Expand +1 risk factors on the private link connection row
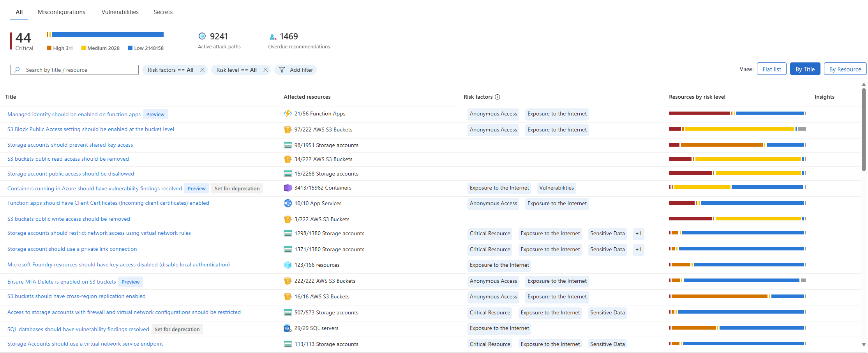 click(639, 250)
